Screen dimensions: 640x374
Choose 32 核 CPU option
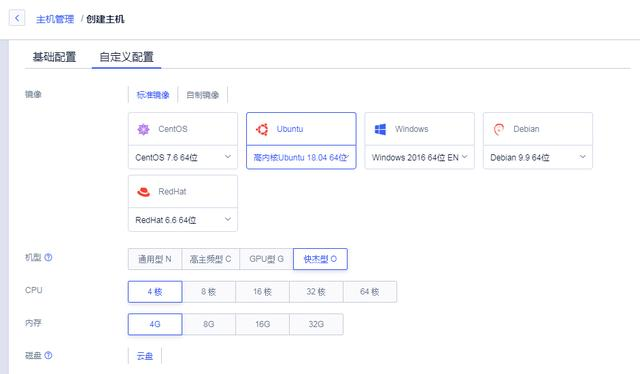pyautogui.click(x=316, y=292)
